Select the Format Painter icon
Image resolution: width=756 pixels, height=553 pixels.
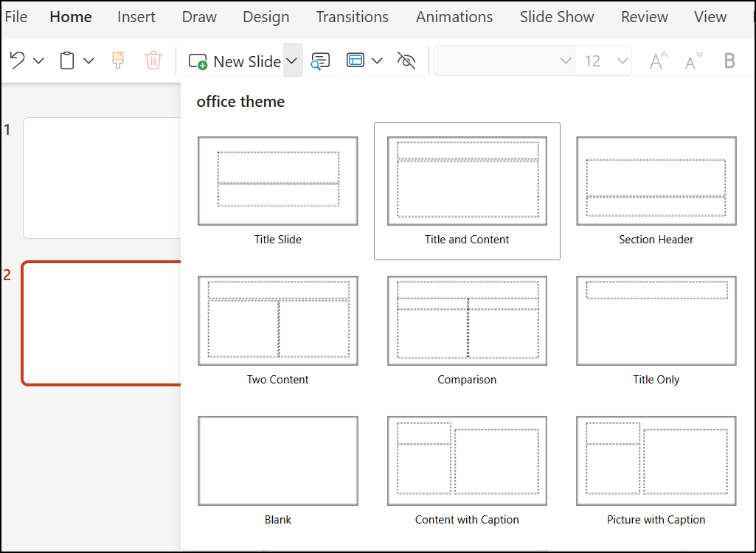point(117,60)
